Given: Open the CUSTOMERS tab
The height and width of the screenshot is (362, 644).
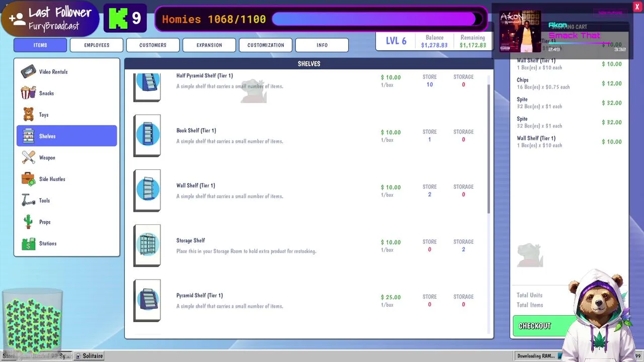Looking at the screenshot, I should 153,45.
